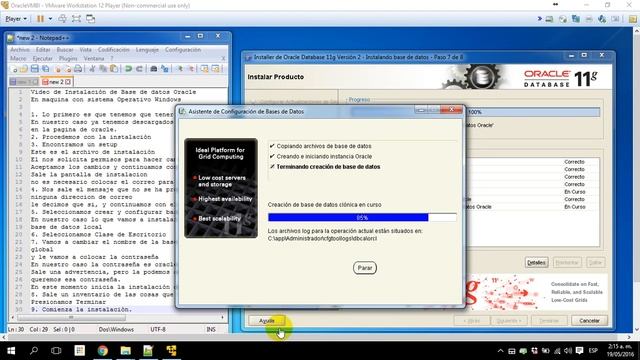The width and height of the screenshot is (640, 360).
Task: Click 'Copiando archivos de base de datos' step
Action: click(324, 146)
